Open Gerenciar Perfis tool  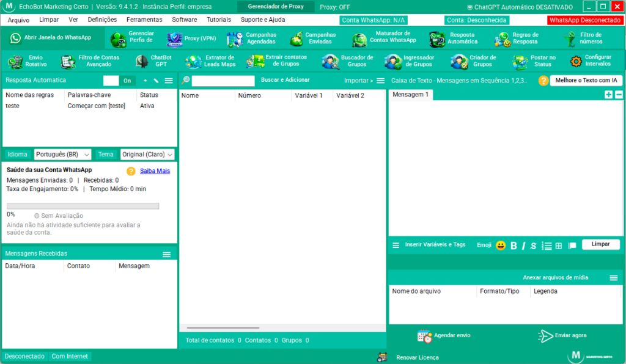pyautogui.click(x=133, y=37)
